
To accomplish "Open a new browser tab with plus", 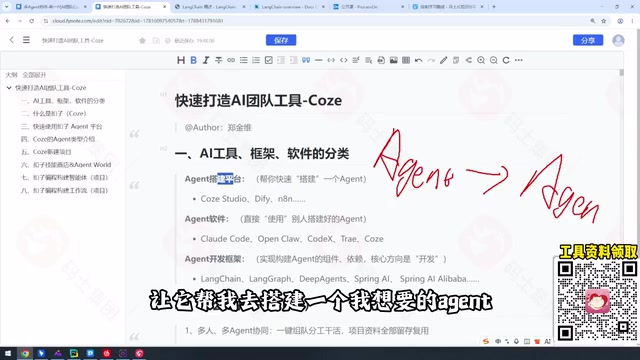I will click(494, 7).
